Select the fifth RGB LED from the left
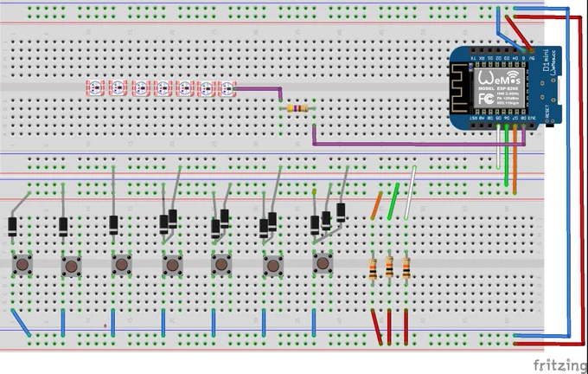 tap(185, 88)
